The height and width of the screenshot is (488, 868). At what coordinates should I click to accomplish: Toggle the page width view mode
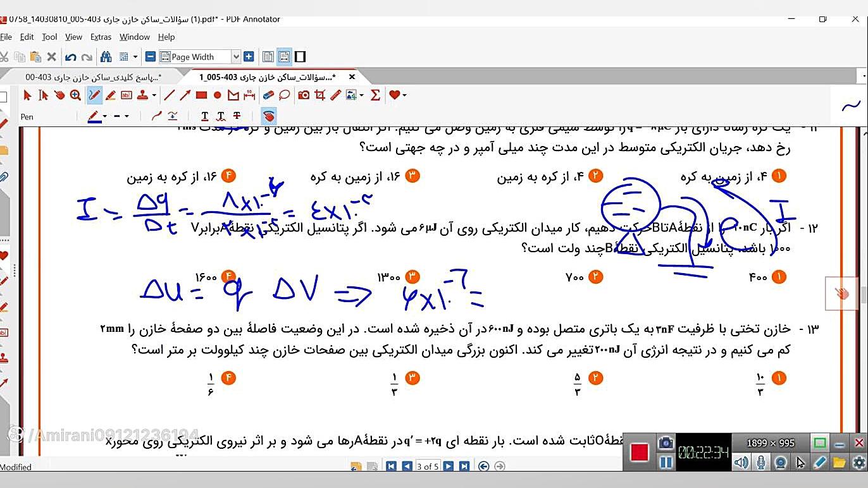[x=284, y=57]
